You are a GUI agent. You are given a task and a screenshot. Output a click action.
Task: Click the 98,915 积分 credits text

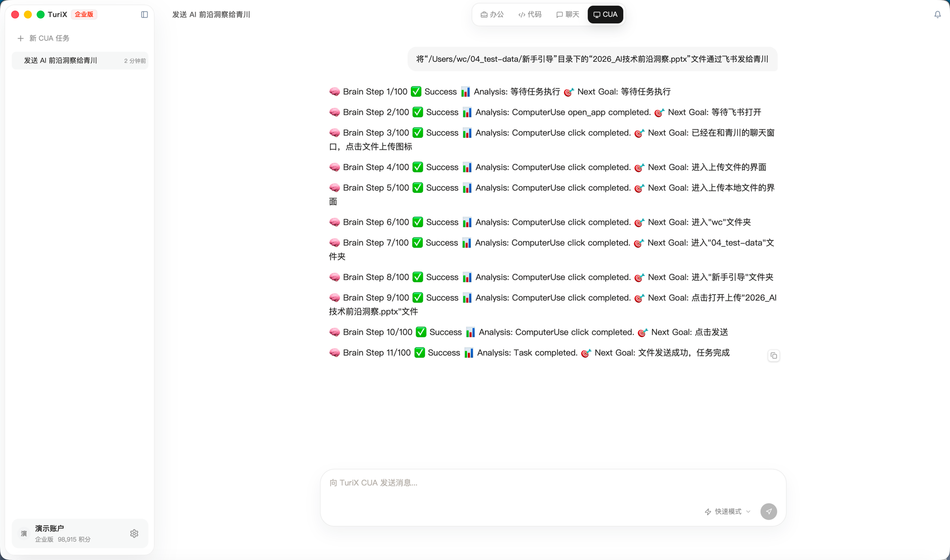coord(74,540)
